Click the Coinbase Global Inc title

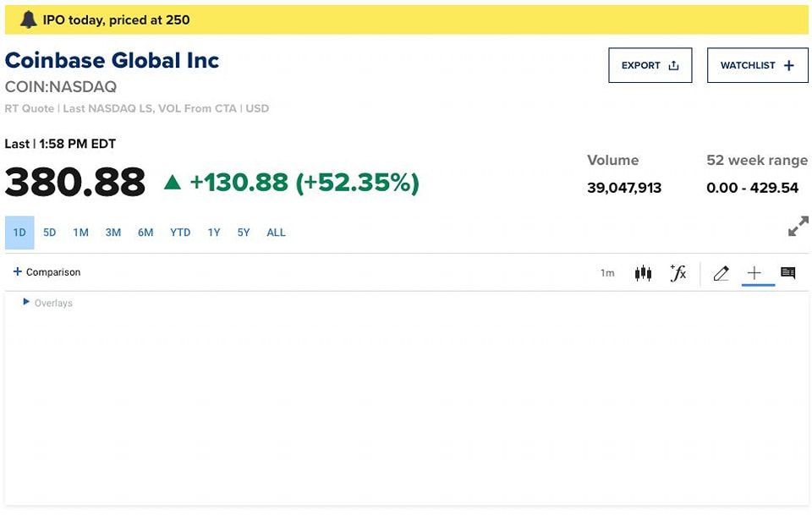point(112,60)
